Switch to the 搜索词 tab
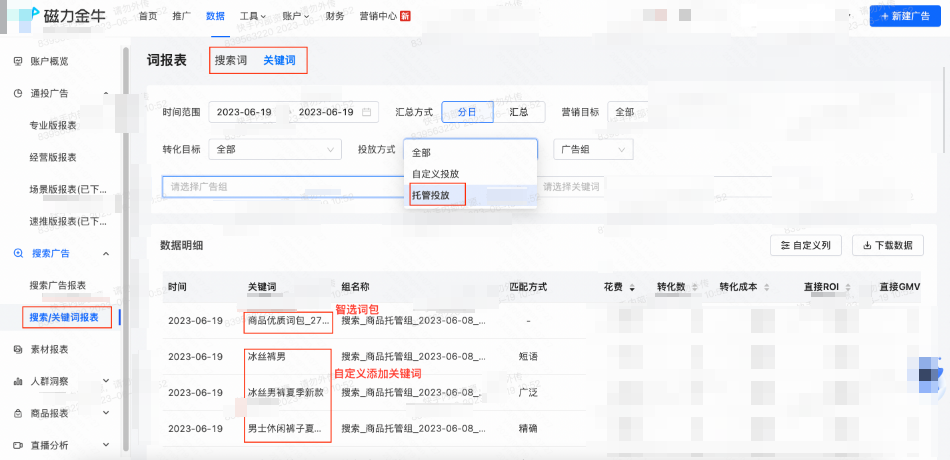 (x=231, y=61)
